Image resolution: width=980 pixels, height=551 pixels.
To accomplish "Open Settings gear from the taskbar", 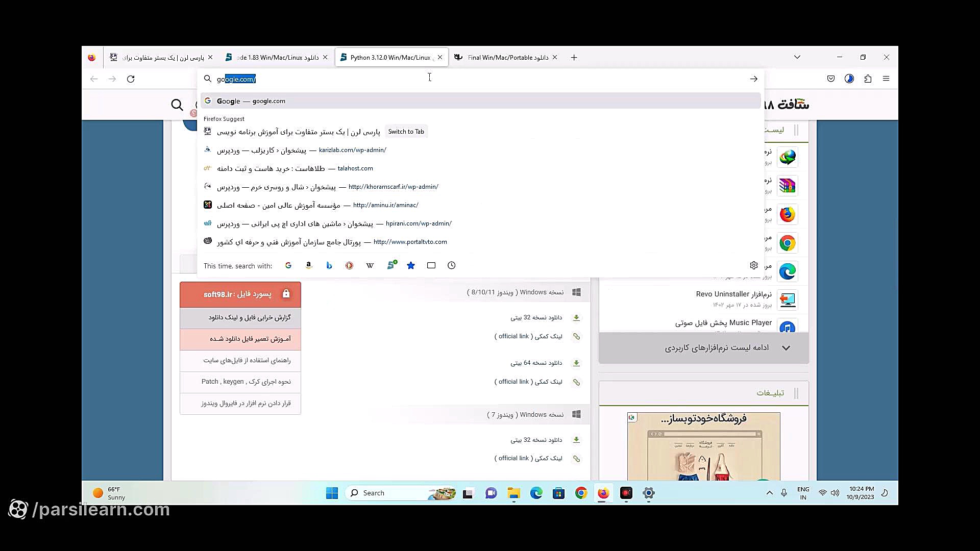I will pos(648,493).
